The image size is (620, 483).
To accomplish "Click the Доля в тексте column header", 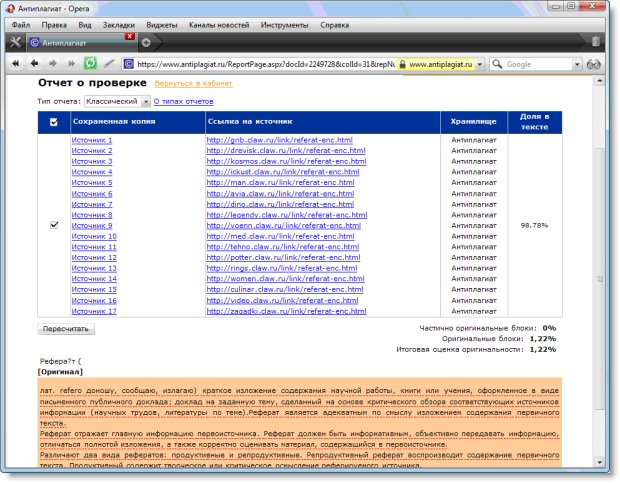I will click(x=534, y=122).
